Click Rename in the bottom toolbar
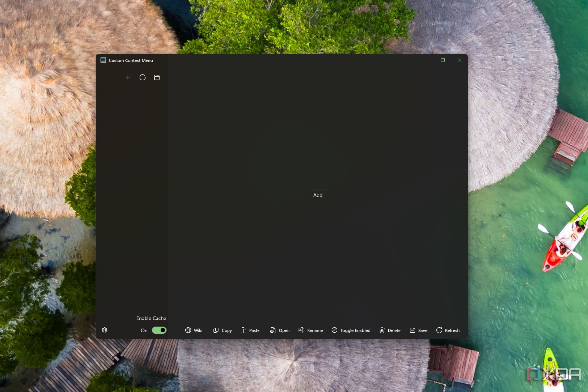This screenshot has width=588, height=392. [311, 330]
